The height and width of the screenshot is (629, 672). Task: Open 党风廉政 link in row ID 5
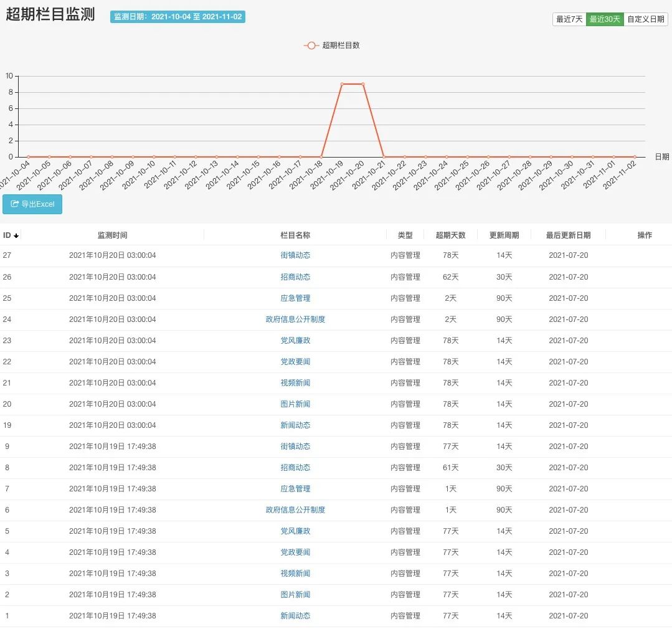[295, 531]
